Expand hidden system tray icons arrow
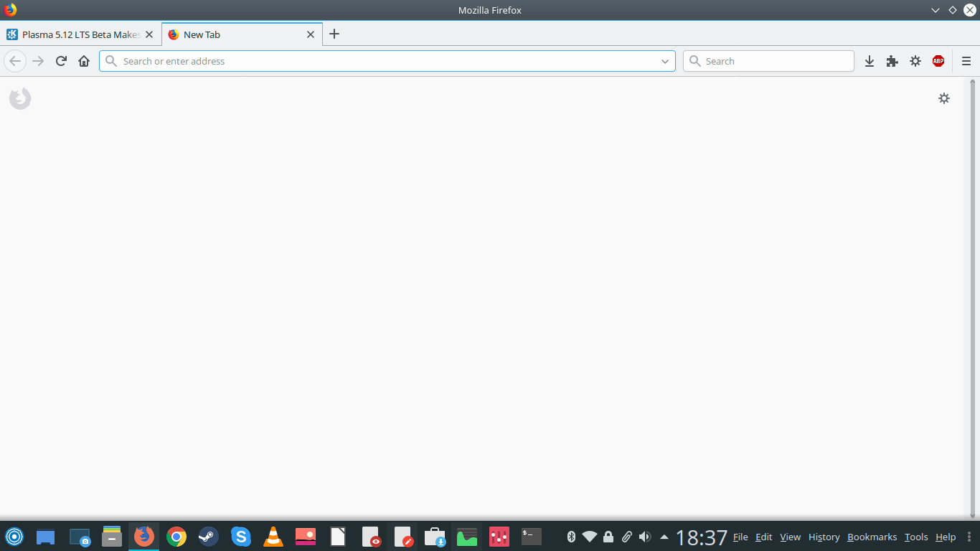Viewport: 980px width, 551px height. [x=664, y=537]
